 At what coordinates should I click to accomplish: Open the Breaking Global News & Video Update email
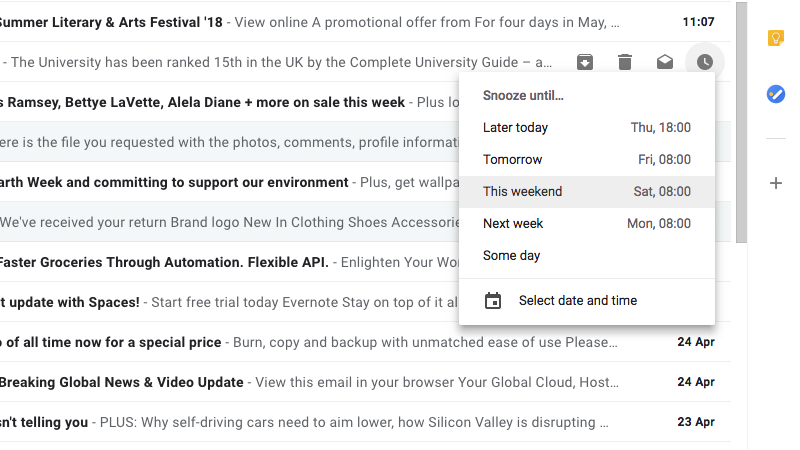click(x=300, y=382)
